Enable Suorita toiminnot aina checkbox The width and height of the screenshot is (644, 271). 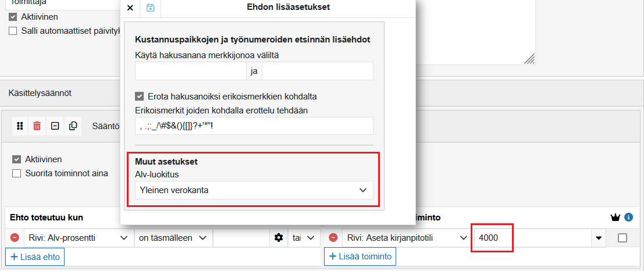tap(16, 173)
